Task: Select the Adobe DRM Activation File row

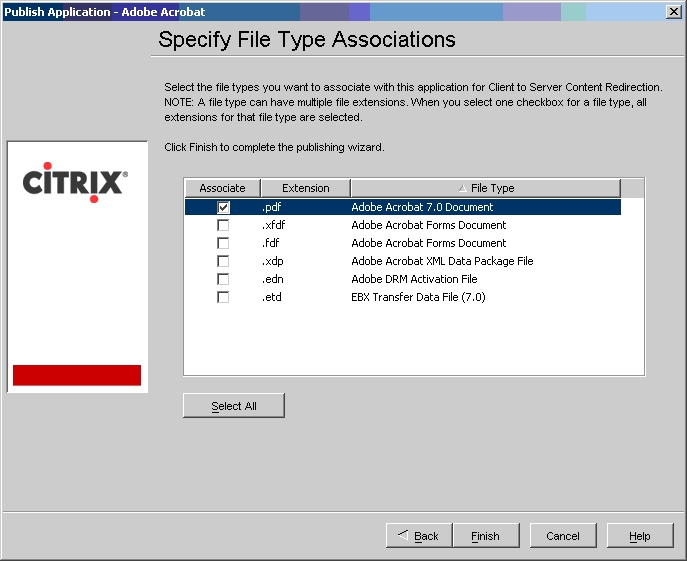Action: click(414, 279)
